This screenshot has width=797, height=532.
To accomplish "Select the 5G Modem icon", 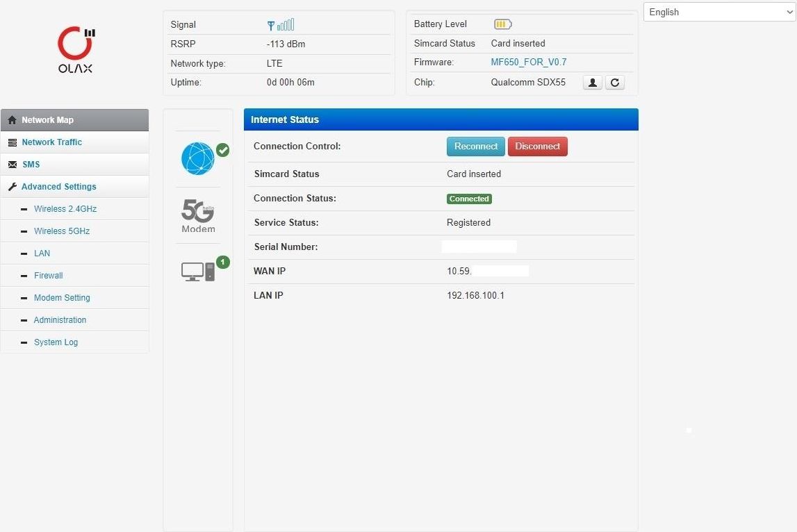I will (198, 215).
